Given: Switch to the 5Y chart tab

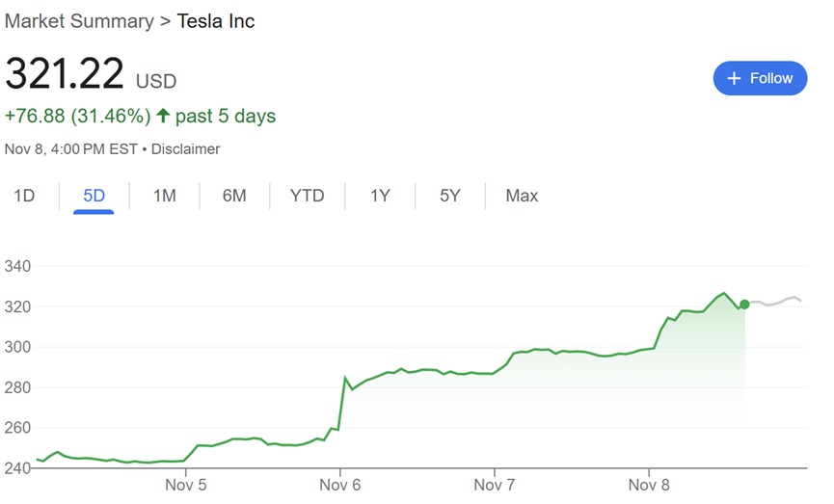Looking at the screenshot, I should tap(450, 196).
